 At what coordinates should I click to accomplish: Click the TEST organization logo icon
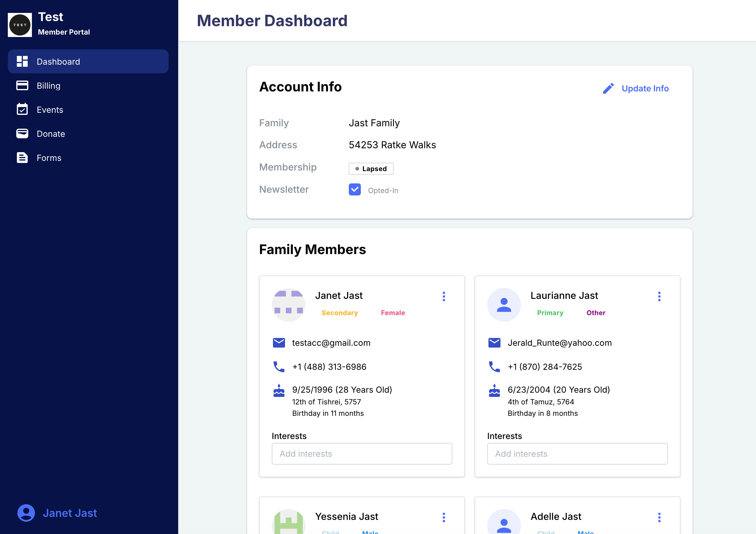(20, 23)
